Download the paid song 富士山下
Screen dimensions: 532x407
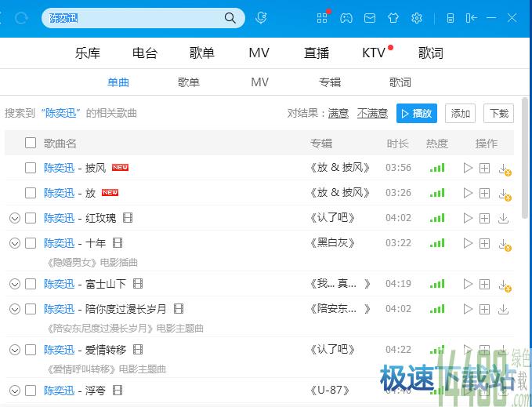pyautogui.click(x=505, y=285)
